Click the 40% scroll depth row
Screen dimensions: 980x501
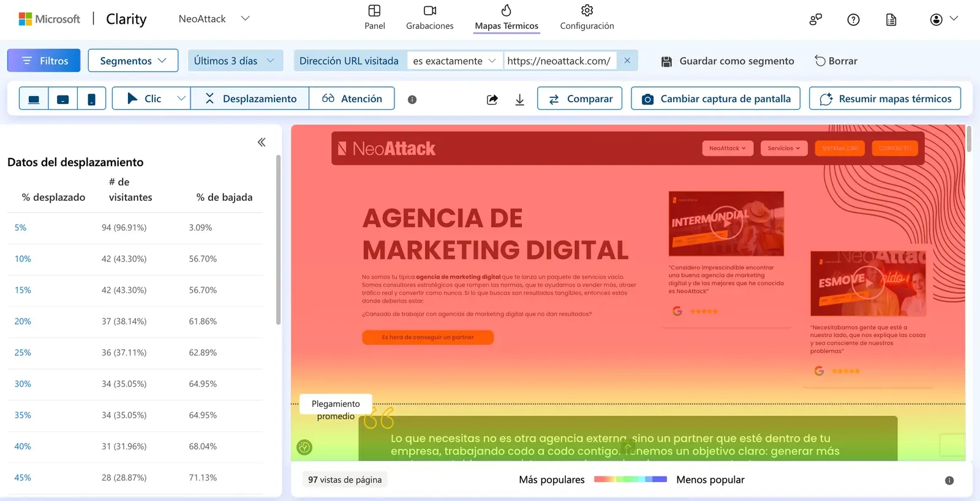pyautogui.click(x=135, y=446)
